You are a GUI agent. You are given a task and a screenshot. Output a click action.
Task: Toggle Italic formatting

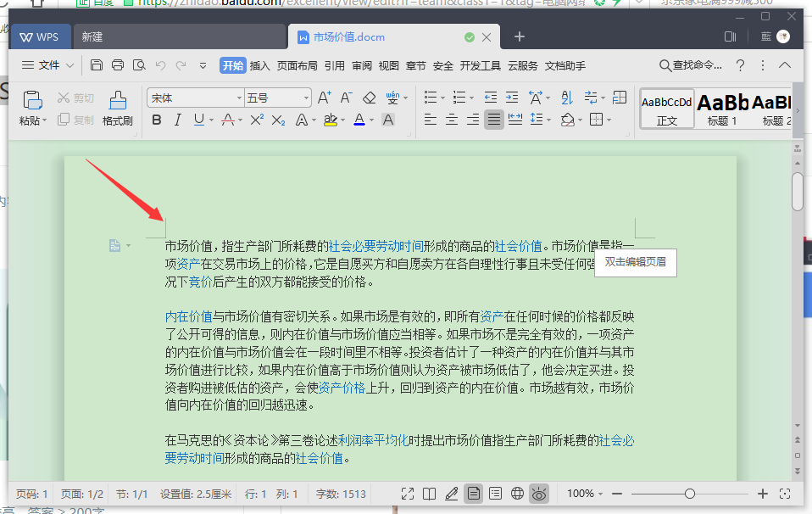point(178,120)
